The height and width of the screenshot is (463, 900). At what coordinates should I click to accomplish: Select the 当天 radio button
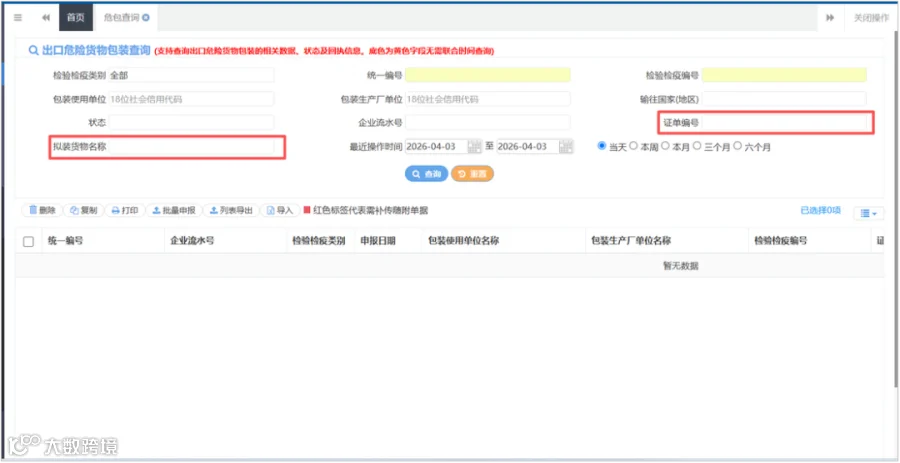[x=602, y=146]
